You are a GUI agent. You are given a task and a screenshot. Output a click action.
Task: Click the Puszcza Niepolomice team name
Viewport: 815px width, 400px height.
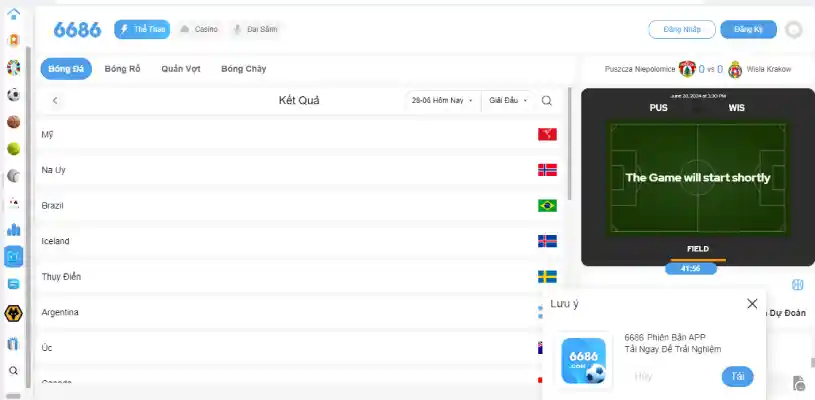pyautogui.click(x=640, y=69)
